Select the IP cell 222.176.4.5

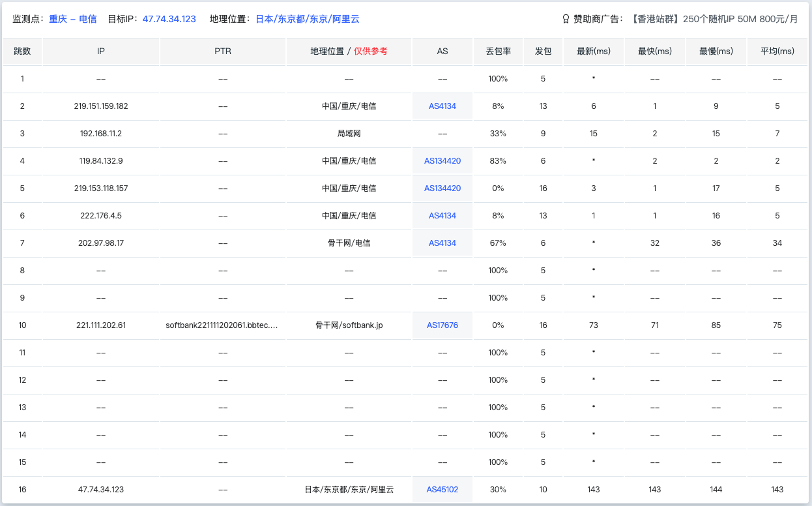101,216
